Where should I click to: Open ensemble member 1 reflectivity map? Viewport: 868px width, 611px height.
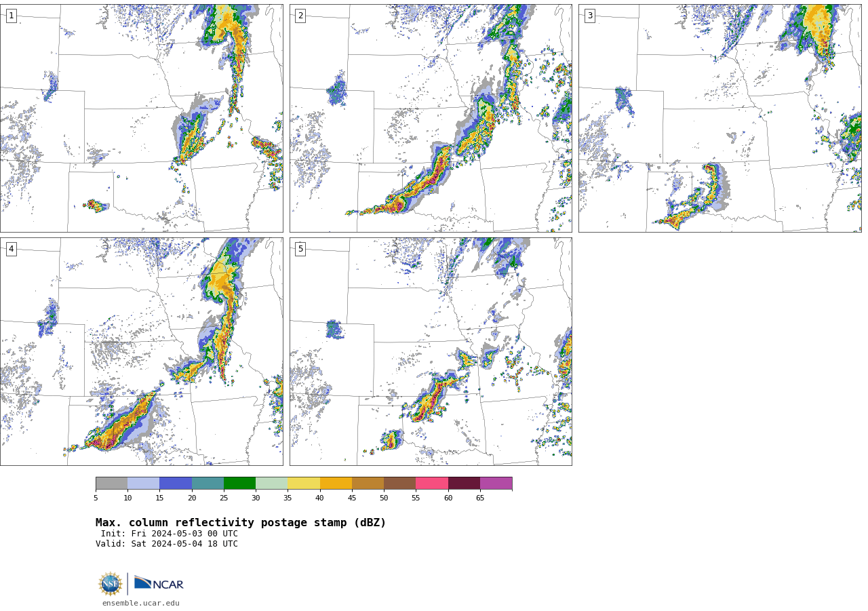(141, 118)
